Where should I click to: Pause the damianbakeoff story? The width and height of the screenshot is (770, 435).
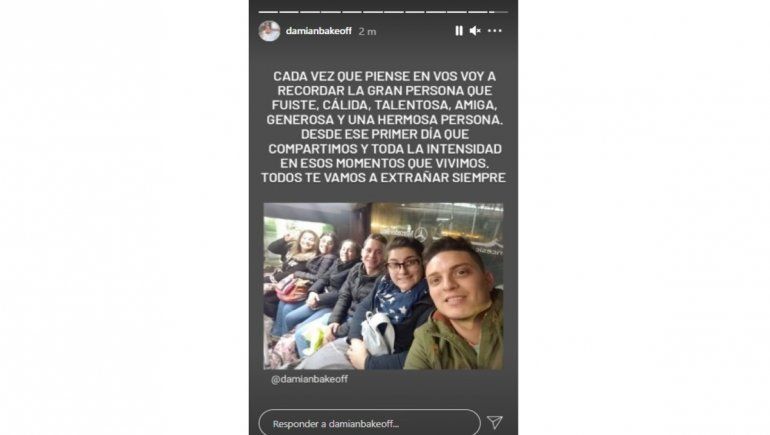(459, 31)
